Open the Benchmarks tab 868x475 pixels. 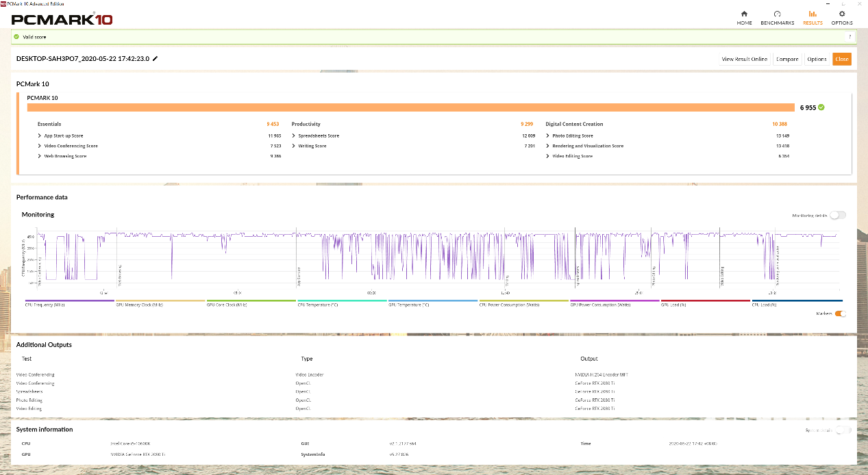pyautogui.click(x=777, y=18)
